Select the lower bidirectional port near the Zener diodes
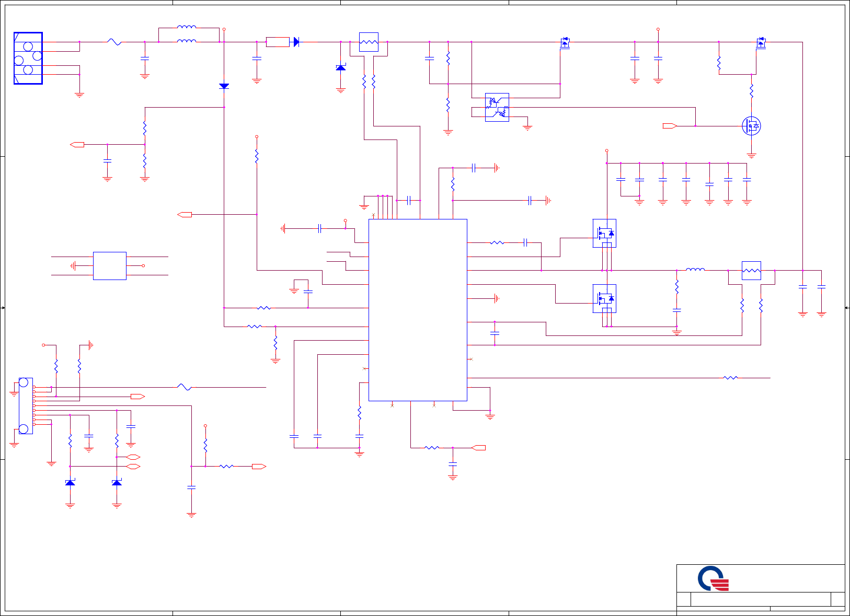 coord(133,466)
